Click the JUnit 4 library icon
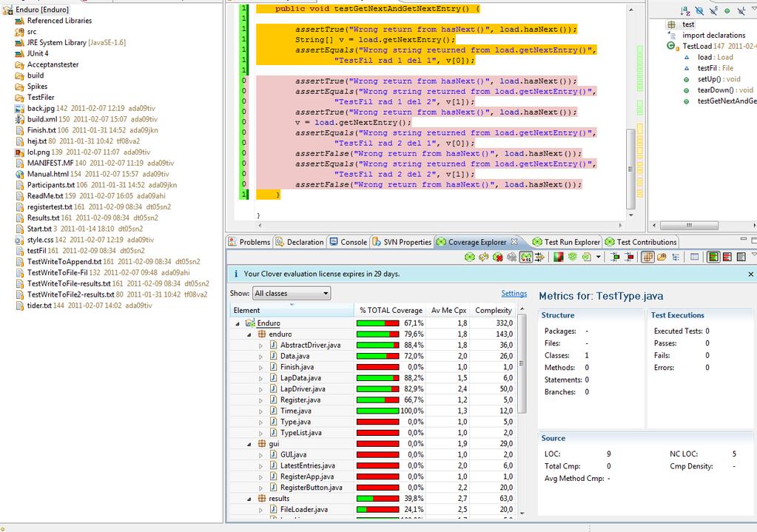This screenshot has width=757, height=532. (19, 53)
